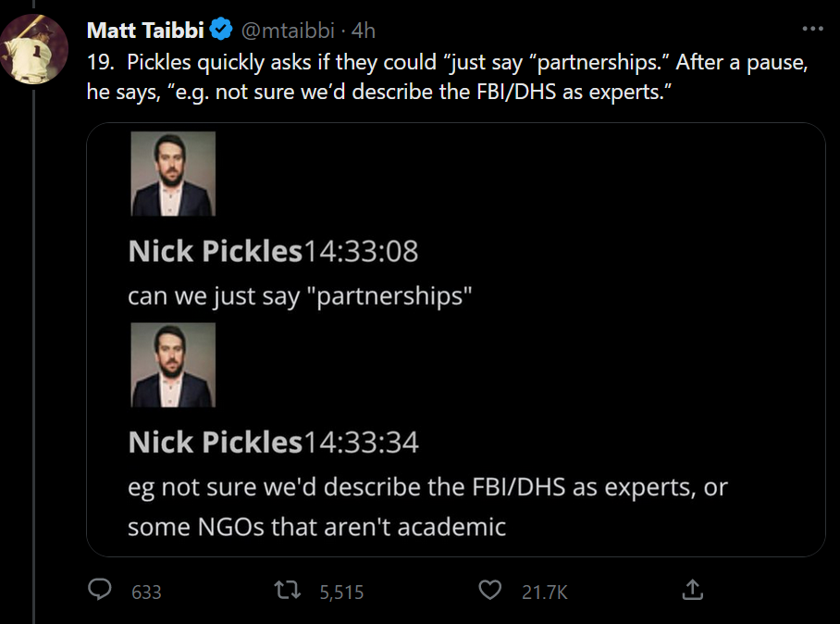
Task: Click the Nick Pickles name at 14:33:34
Action: (215, 443)
